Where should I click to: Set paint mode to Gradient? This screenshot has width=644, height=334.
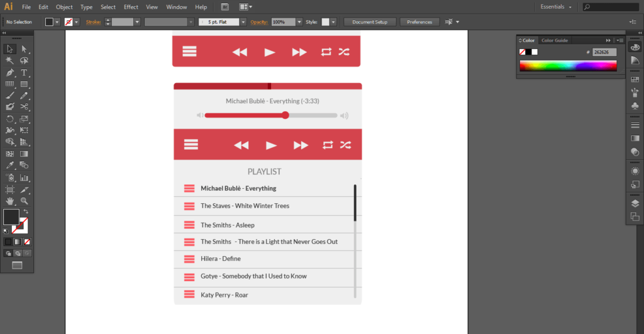[x=17, y=242]
